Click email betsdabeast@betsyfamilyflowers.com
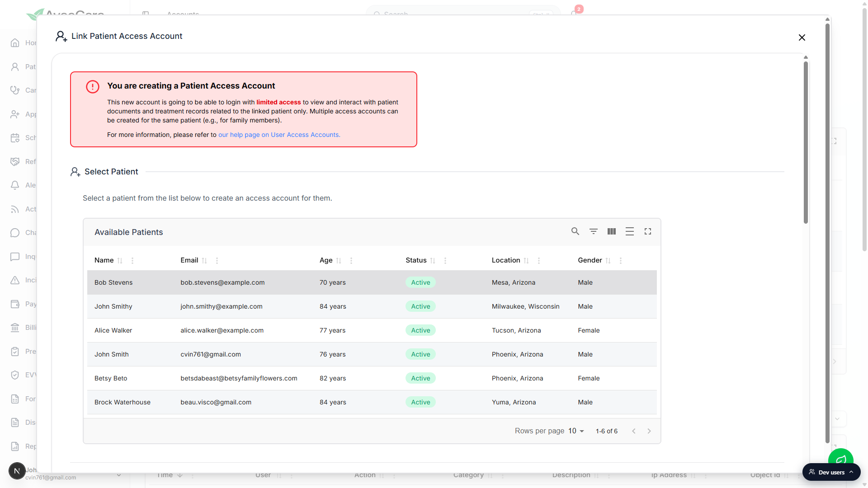Viewport: 868px width, 488px height. point(239,378)
